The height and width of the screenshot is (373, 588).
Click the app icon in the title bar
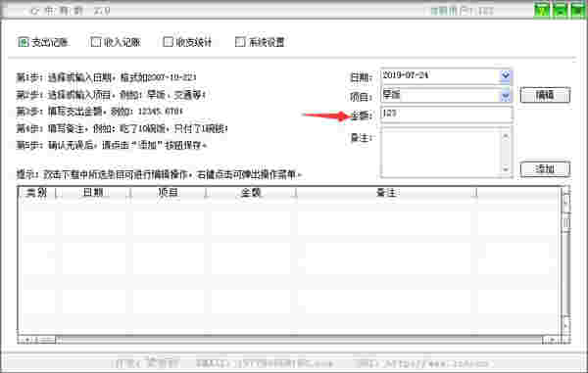click(x=34, y=11)
